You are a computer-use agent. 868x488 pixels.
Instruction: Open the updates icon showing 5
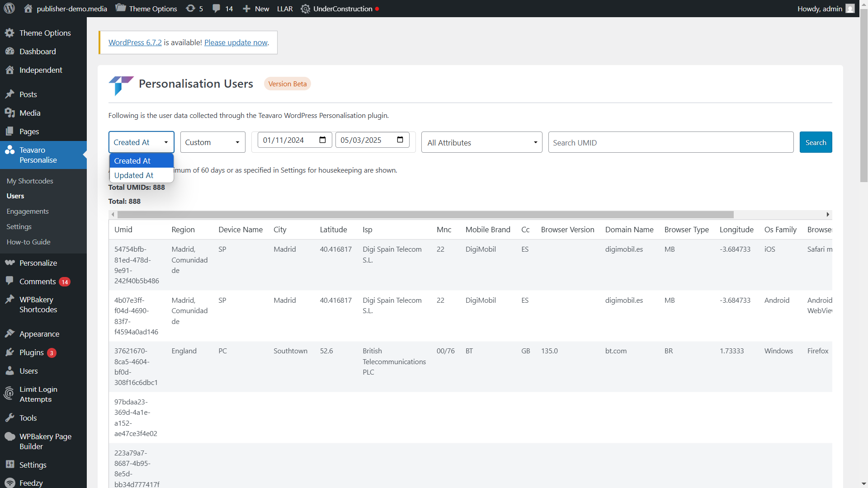click(191, 9)
